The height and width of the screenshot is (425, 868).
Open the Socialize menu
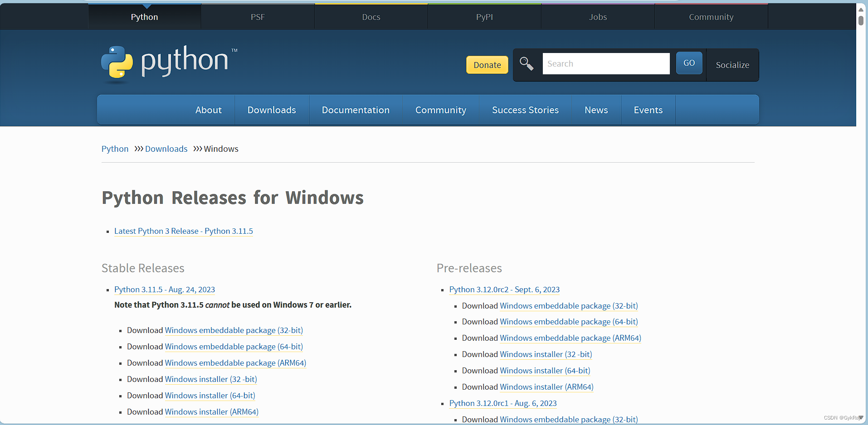[x=732, y=65]
